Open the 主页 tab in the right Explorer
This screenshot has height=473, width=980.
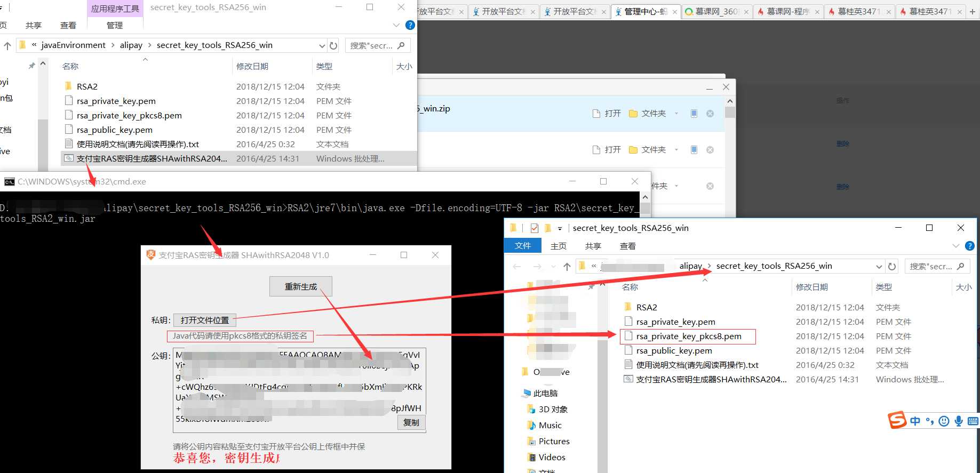[x=559, y=246]
